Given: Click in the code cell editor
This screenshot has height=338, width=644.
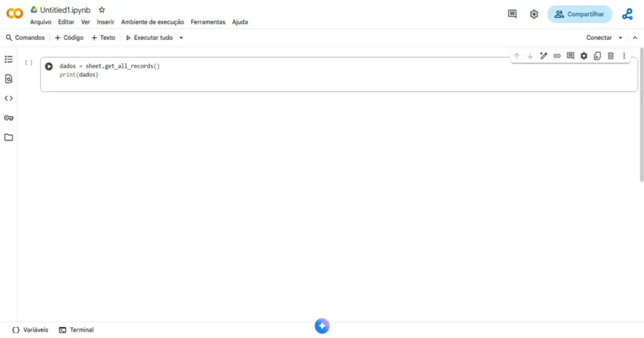Looking at the screenshot, I should (339, 75).
